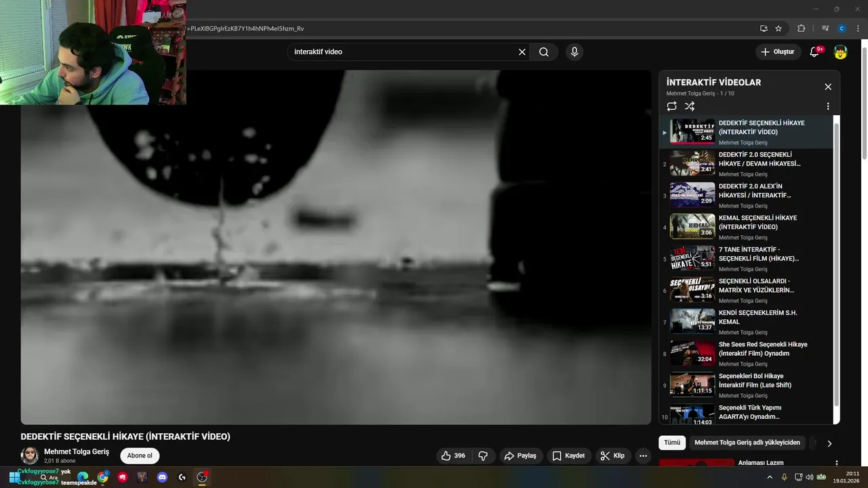Open Microsoft Edge from the taskbar

pos(83,477)
